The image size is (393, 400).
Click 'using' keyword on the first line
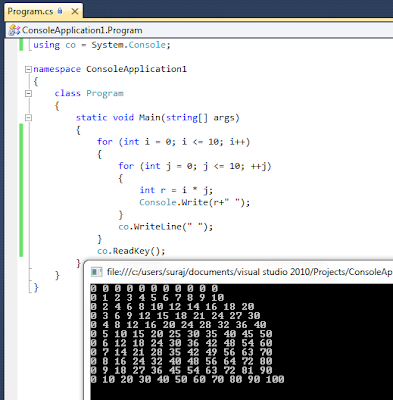click(46, 45)
